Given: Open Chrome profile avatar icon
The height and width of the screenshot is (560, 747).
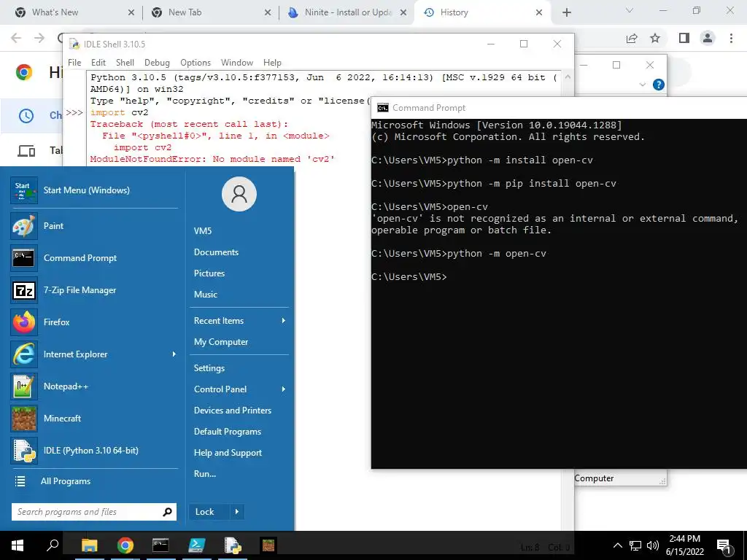Looking at the screenshot, I should point(708,38).
